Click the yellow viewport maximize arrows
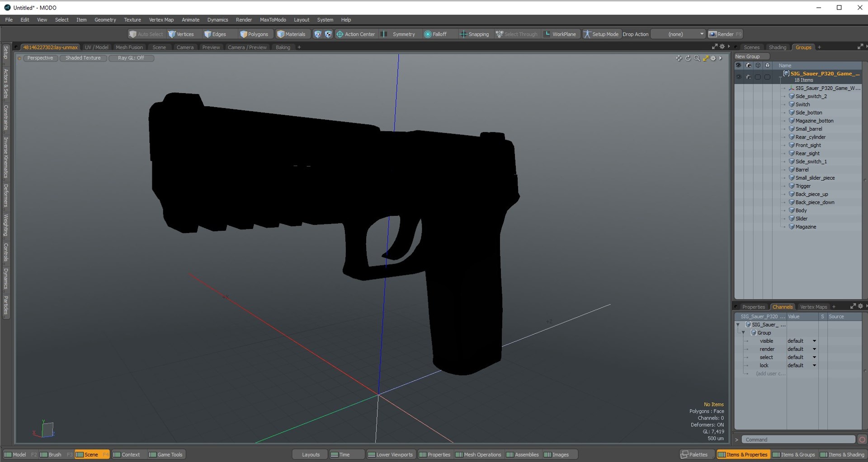The height and width of the screenshot is (462, 868). (x=705, y=58)
